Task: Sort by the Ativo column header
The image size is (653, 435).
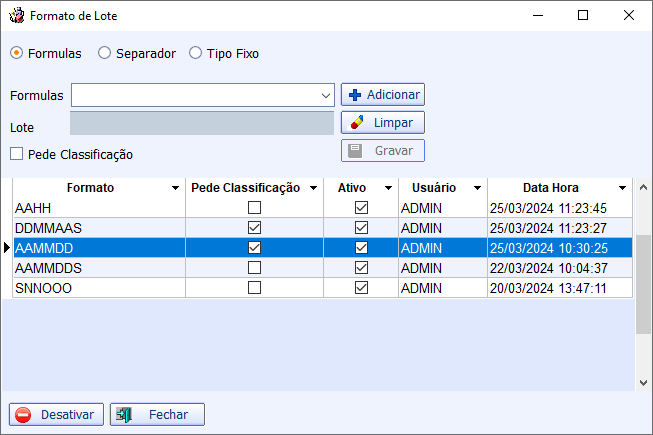Action: pos(351,188)
